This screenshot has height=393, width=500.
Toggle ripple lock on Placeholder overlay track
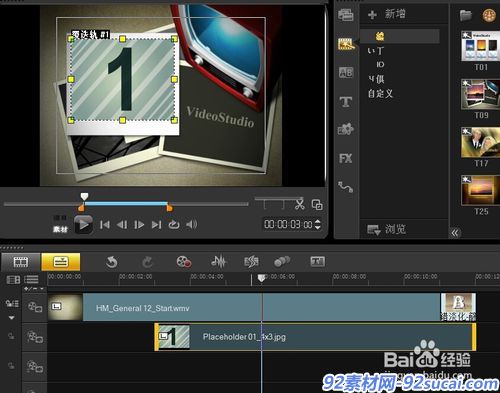pyautogui.click(x=11, y=336)
